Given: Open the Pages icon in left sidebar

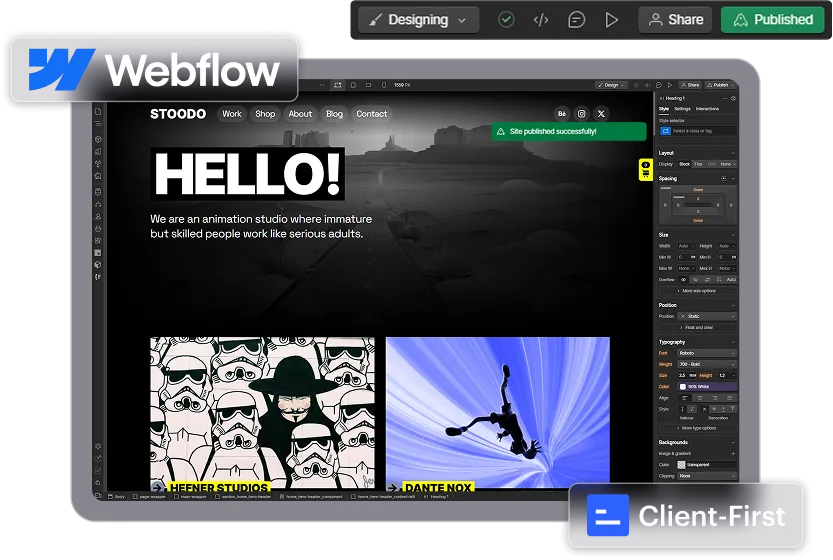Looking at the screenshot, I should pyautogui.click(x=98, y=112).
